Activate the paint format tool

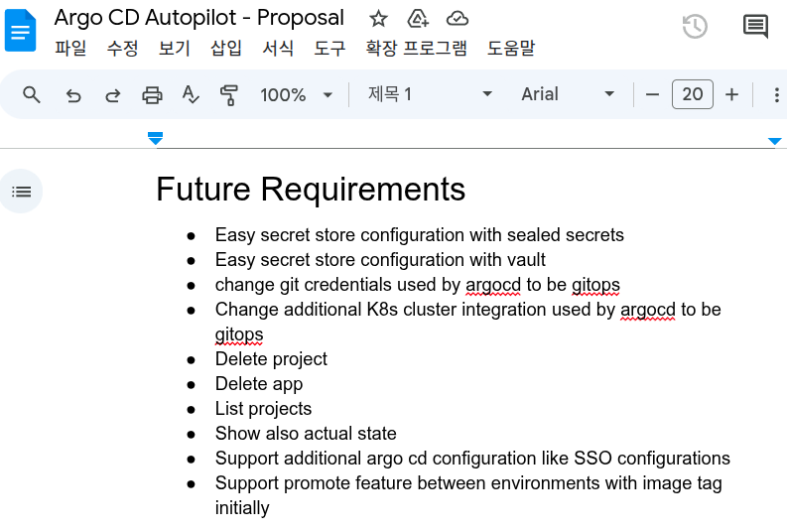(229, 95)
